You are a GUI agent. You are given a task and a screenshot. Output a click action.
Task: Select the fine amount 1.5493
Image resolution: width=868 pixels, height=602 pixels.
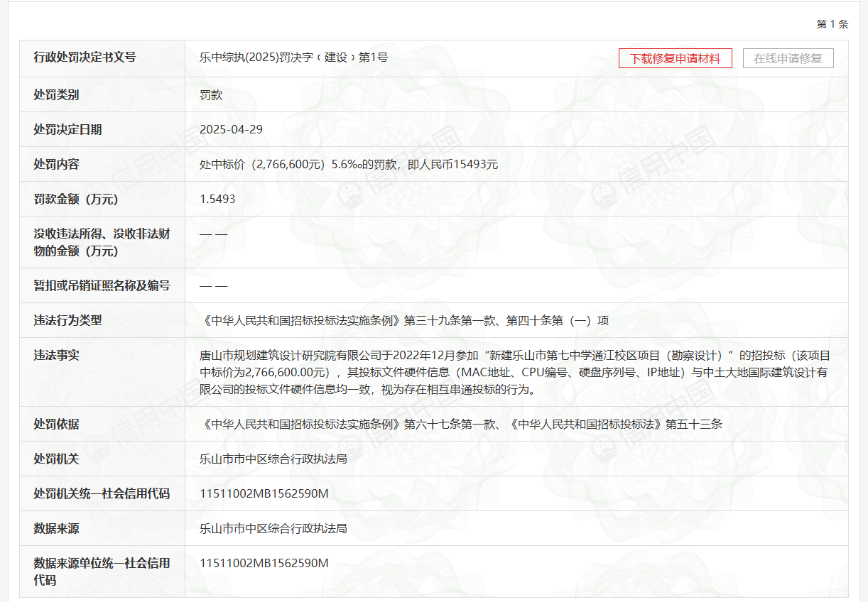coord(217,199)
